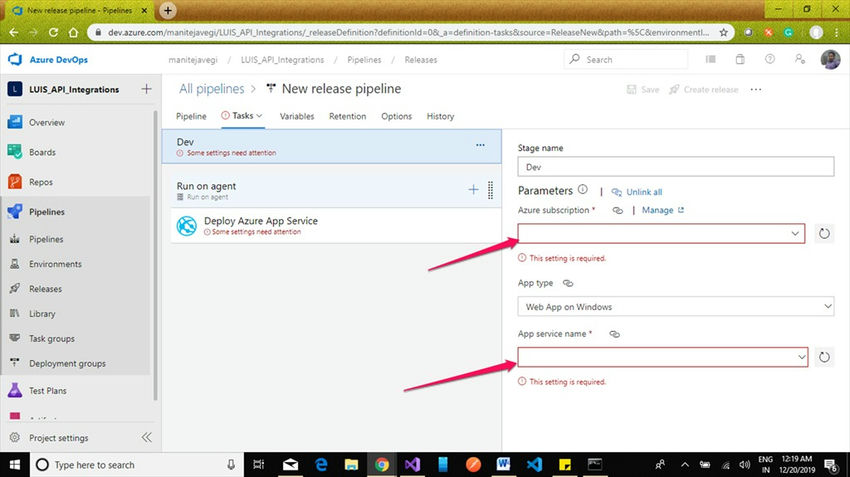850x477 pixels.
Task: Open Releases in the sidebar
Action: click(x=46, y=289)
